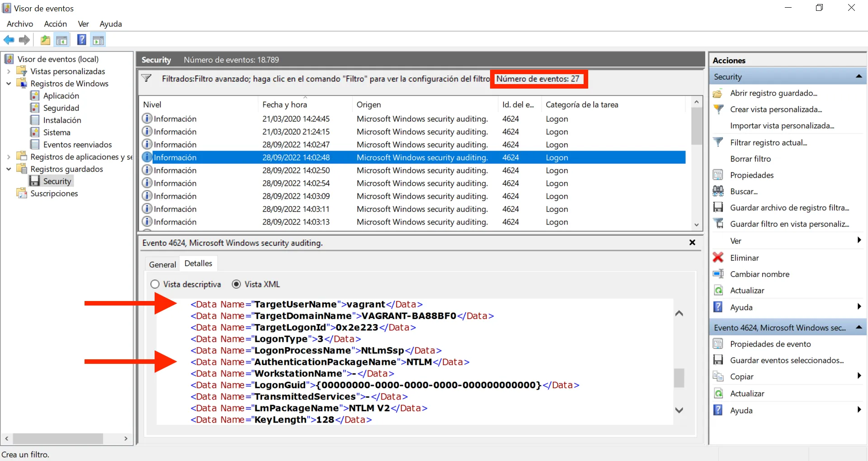Click Abrir registro guardado folder icon
The height and width of the screenshot is (461, 868).
point(718,94)
